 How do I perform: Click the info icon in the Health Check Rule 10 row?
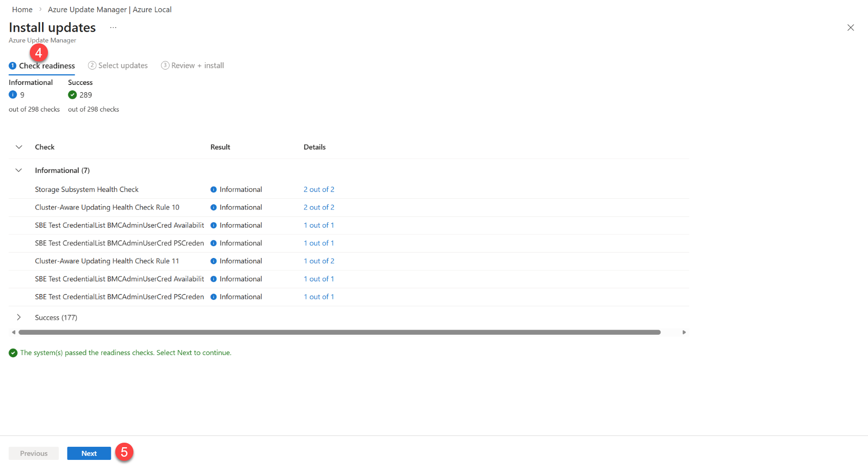pyautogui.click(x=213, y=207)
